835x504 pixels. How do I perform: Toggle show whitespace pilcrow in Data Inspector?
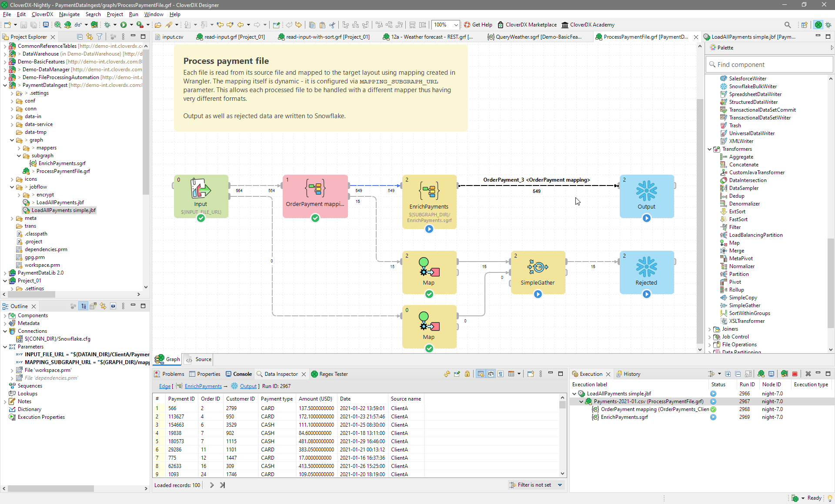point(501,374)
